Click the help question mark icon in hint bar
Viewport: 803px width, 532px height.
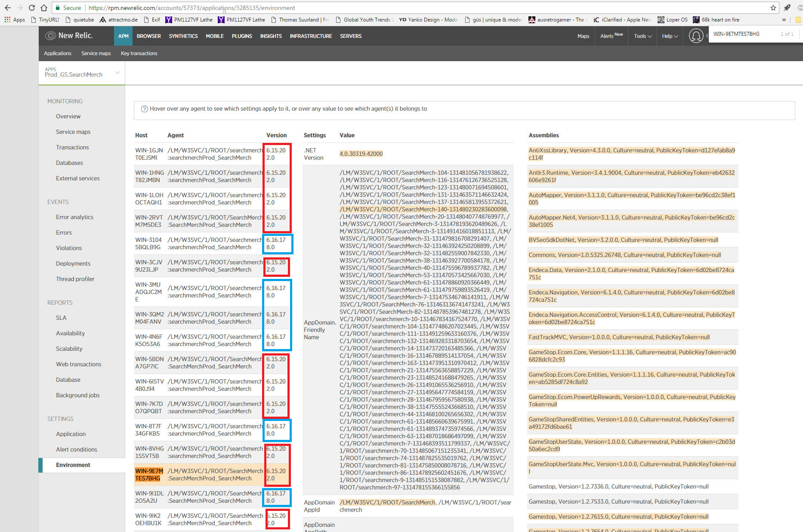145,109
